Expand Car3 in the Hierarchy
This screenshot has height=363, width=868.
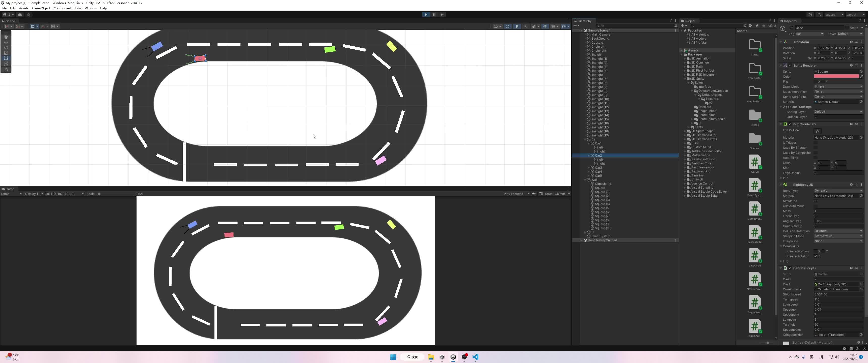[589, 167]
